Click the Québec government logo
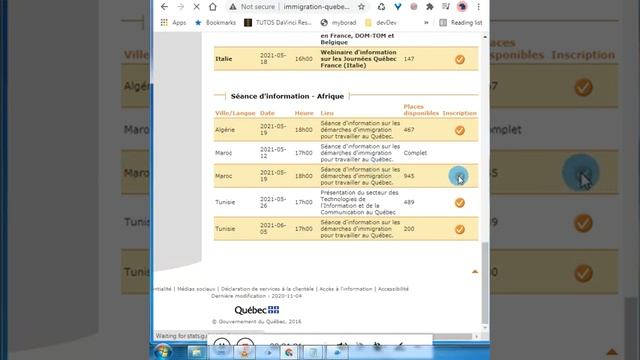This screenshot has height=360, width=640. click(x=257, y=310)
